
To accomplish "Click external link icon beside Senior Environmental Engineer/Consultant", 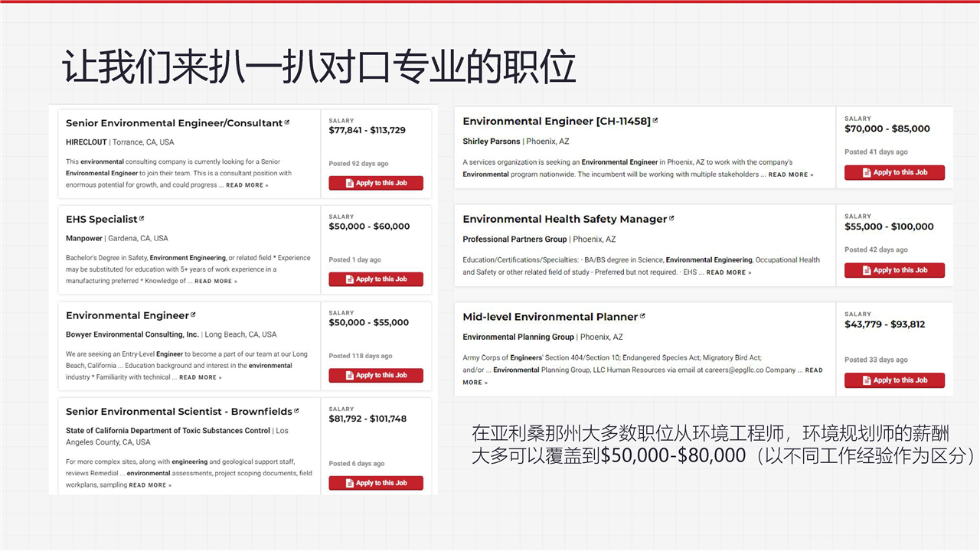I will click(x=287, y=122).
